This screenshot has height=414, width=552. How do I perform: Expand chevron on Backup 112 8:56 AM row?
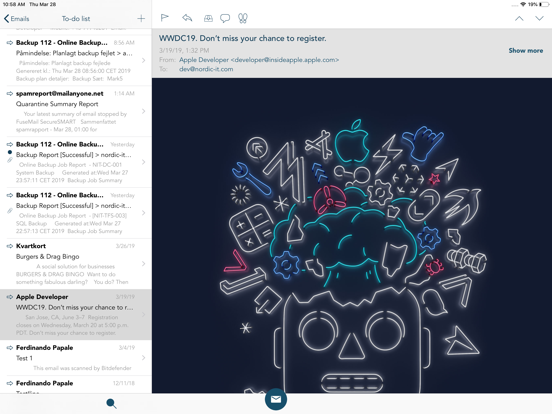[x=143, y=61]
